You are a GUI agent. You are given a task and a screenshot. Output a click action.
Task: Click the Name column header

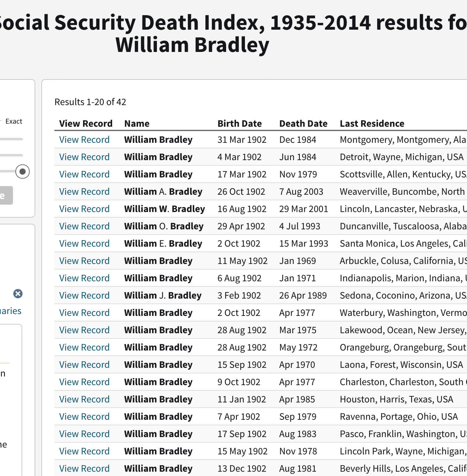pos(137,124)
